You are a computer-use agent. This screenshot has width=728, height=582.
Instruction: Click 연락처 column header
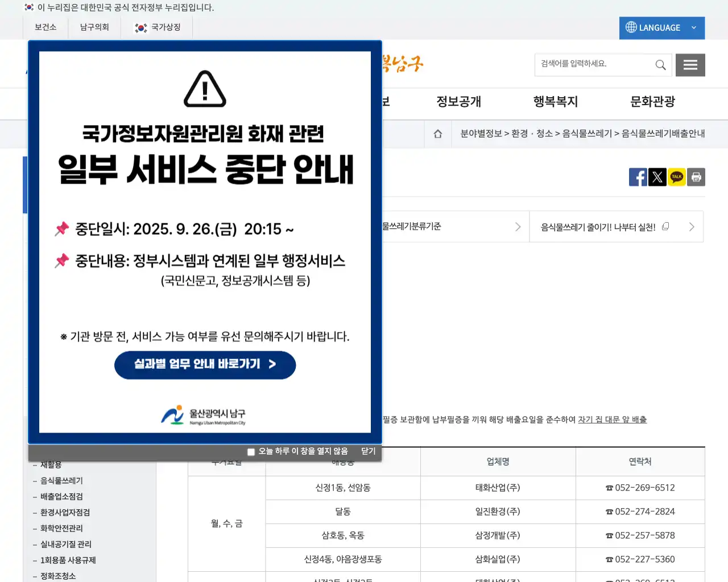tap(640, 462)
